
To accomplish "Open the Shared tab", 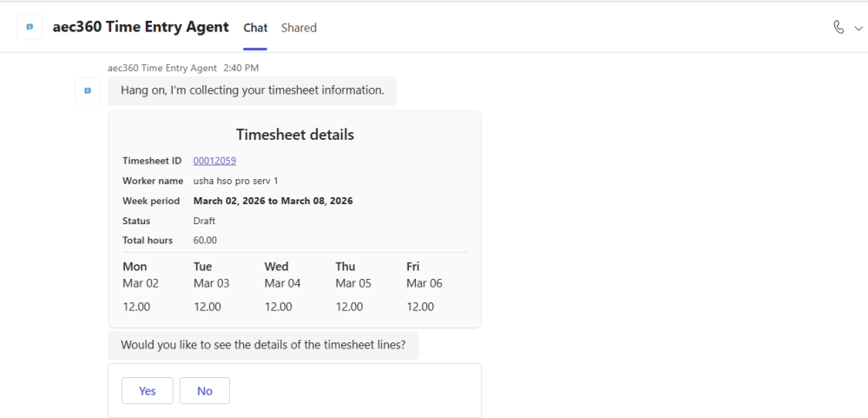I will pyautogui.click(x=299, y=28).
